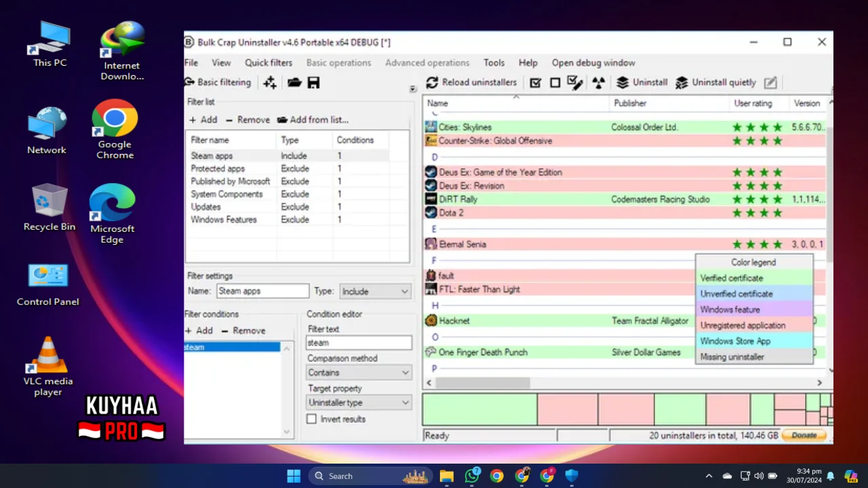Click the DiRT Rally app icon

431,199
